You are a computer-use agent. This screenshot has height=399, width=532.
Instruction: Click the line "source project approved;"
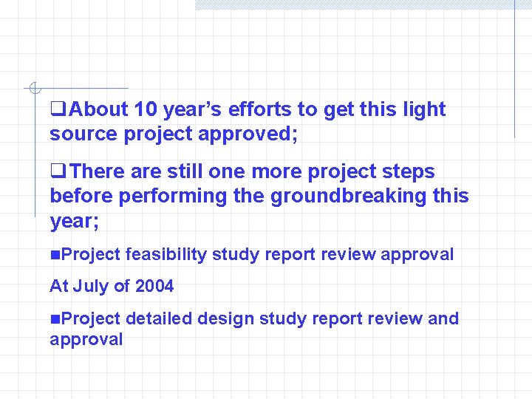[x=174, y=134]
